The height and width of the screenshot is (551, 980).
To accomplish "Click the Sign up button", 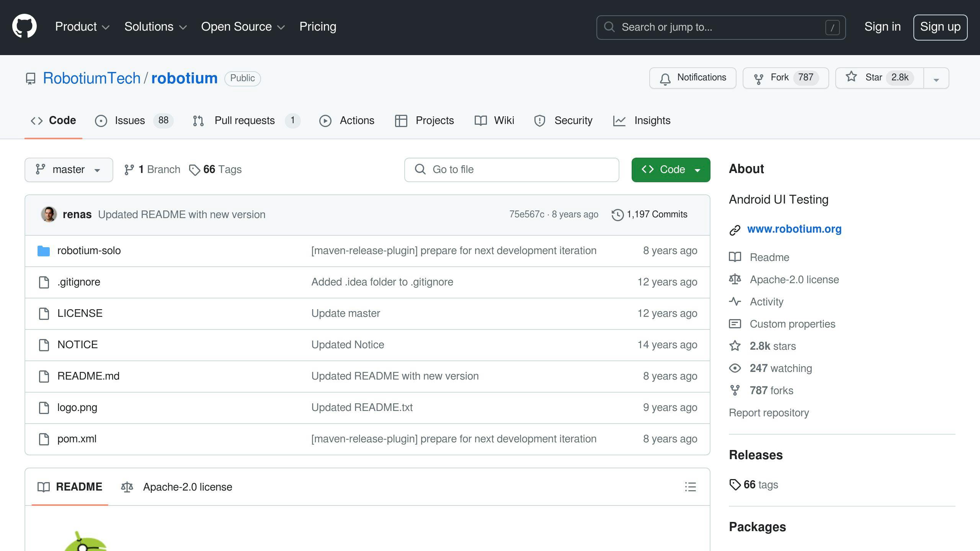I will pos(940,27).
